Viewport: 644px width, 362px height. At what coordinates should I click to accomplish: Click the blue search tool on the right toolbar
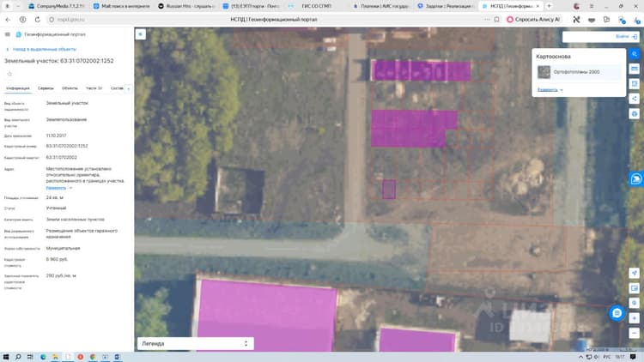(x=635, y=54)
